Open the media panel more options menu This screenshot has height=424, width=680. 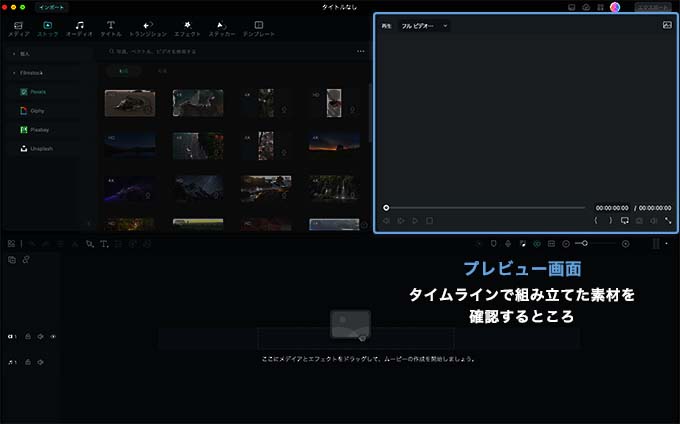pos(361,51)
